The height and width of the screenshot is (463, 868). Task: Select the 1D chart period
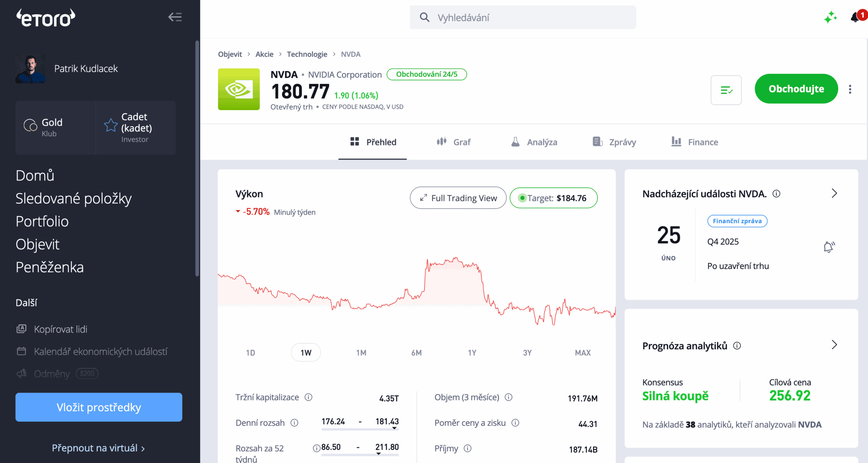click(251, 353)
